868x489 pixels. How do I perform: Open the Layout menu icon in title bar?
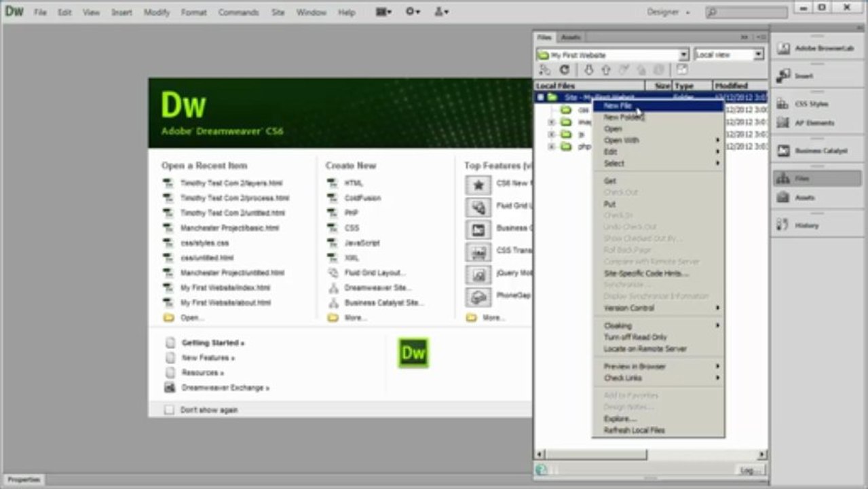pos(384,12)
